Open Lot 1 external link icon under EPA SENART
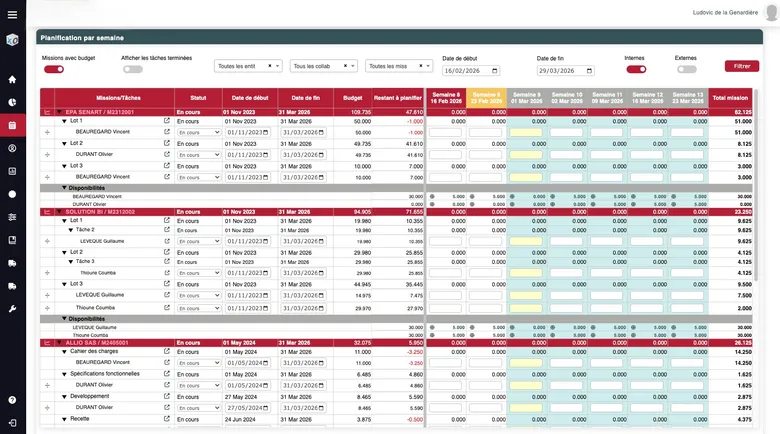This screenshot has height=434, width=780. click(x=167, y=121)
